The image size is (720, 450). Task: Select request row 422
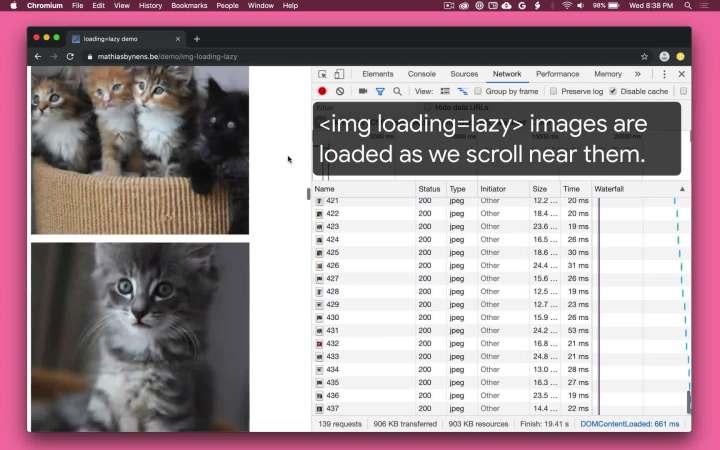(501, 214)
